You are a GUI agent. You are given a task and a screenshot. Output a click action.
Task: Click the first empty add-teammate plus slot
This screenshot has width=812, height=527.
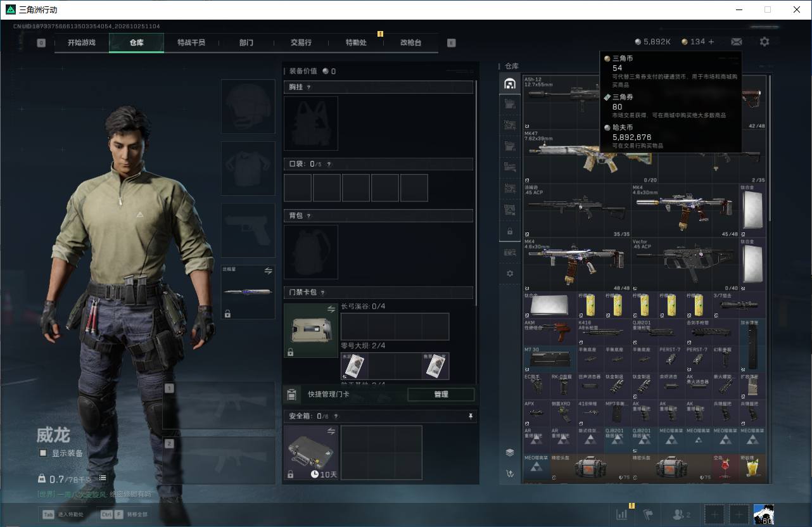(x=714, y=514)
